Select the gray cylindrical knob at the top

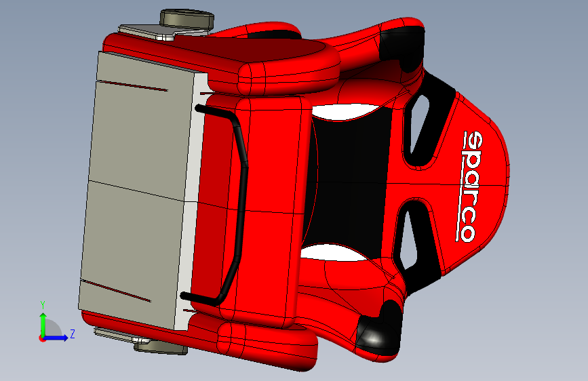coord(187,20)
